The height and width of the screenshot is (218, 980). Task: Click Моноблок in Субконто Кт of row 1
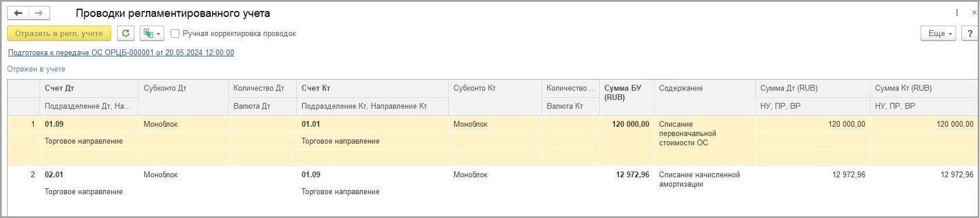[x=470, y=124]
